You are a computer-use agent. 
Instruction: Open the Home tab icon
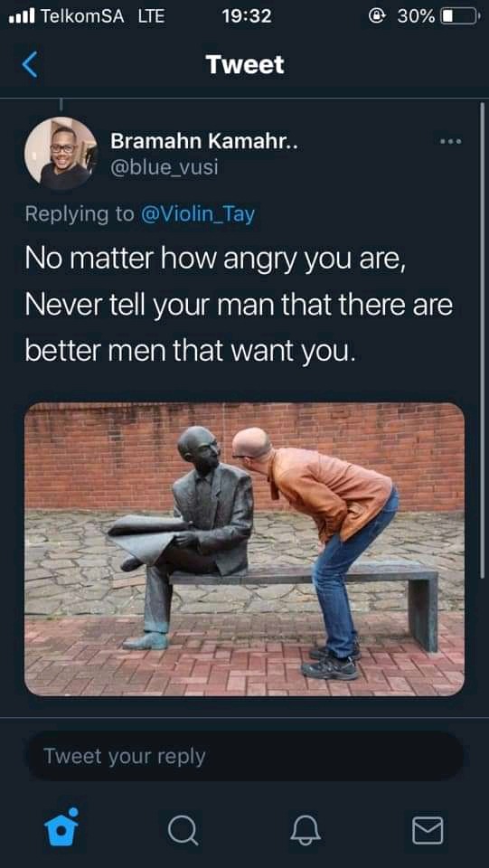[x=61, y=827]
